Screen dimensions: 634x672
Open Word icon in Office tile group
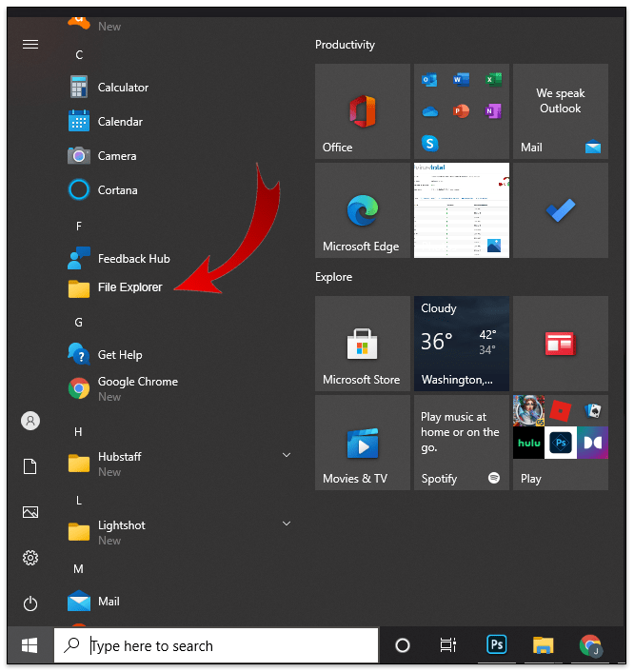point(462,80)
